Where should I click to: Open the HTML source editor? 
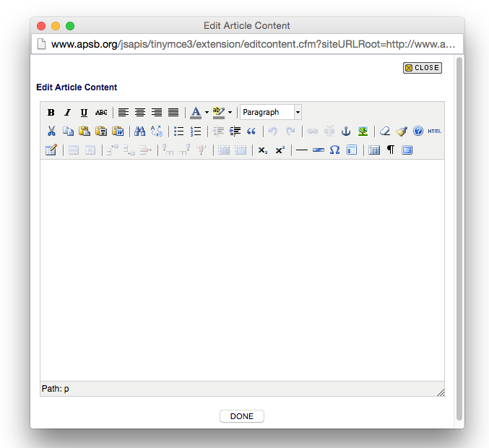(x=434, y=132)
